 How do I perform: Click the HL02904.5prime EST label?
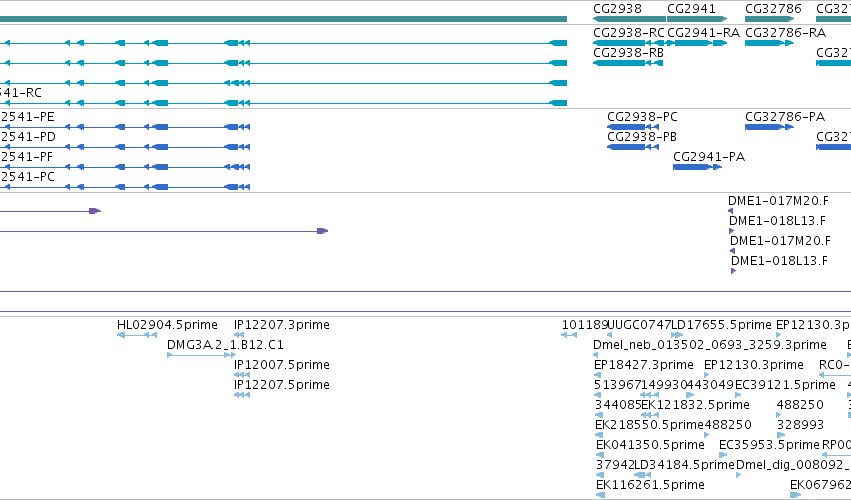pos(167,325)
